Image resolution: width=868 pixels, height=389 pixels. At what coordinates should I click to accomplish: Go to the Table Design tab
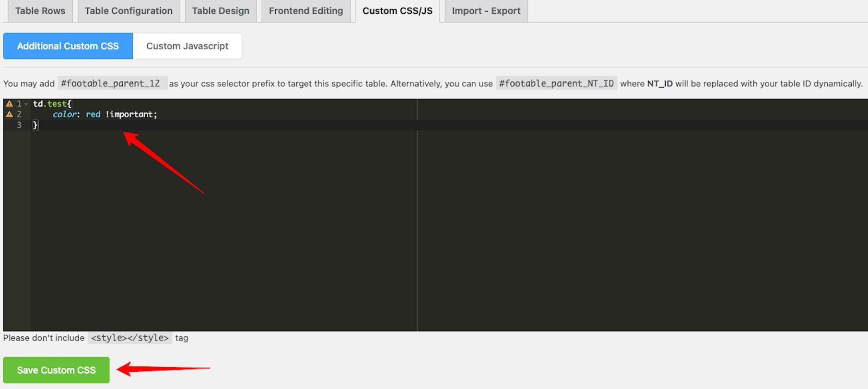click(221, 11)
